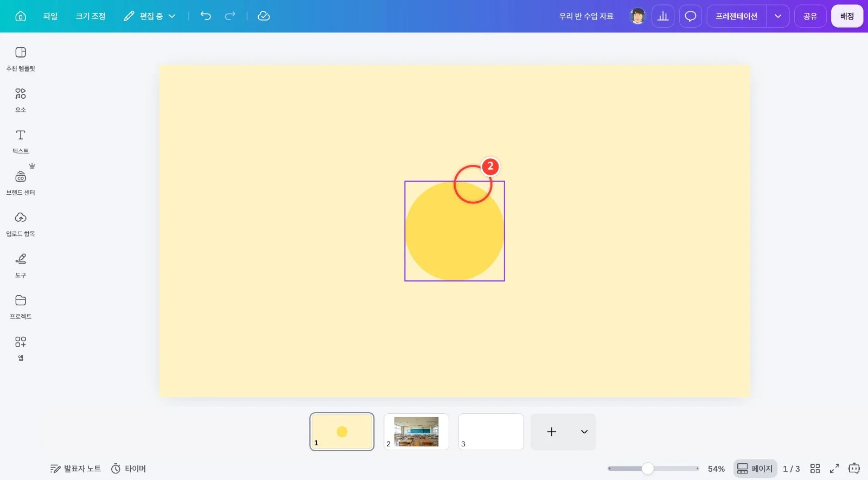This screenshot has height=480, width=868.
Task: Go to the home screen icon
Action: (21, 16)
